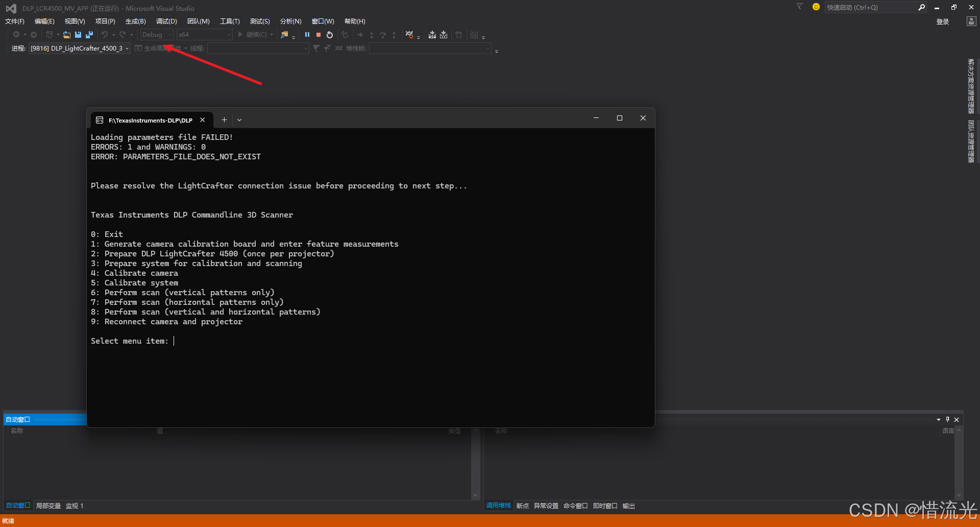Click the Open File folder icon

coord(67,35)
